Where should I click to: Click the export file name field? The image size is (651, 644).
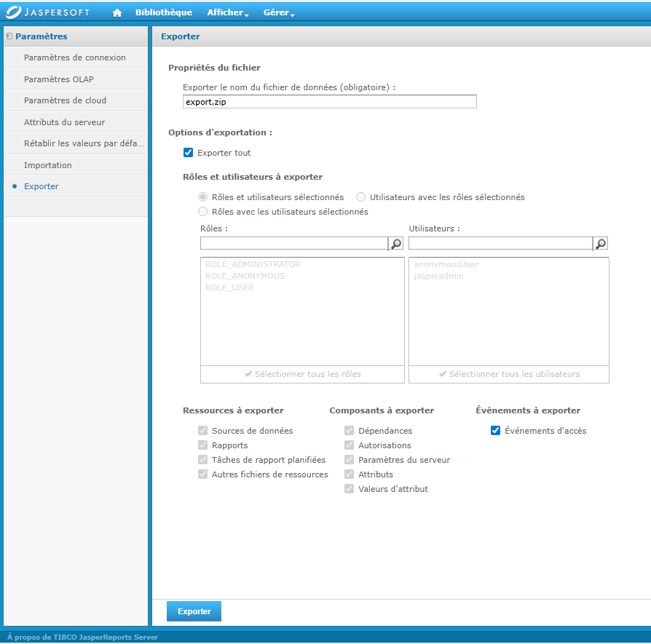pyautogui.click(x=329, y=102)
